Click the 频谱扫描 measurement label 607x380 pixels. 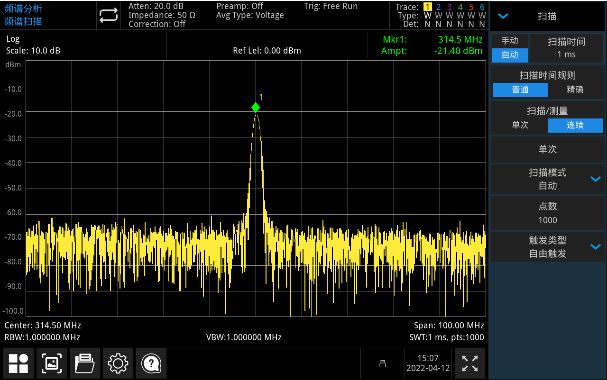23,21
